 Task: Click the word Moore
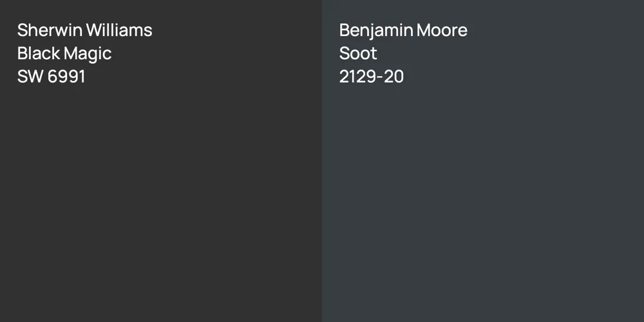click(442, 30)
